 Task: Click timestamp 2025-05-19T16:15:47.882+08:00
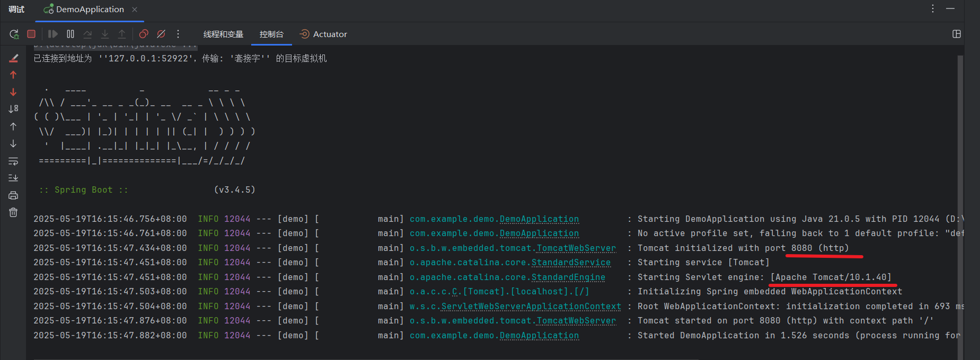point(110,336)
